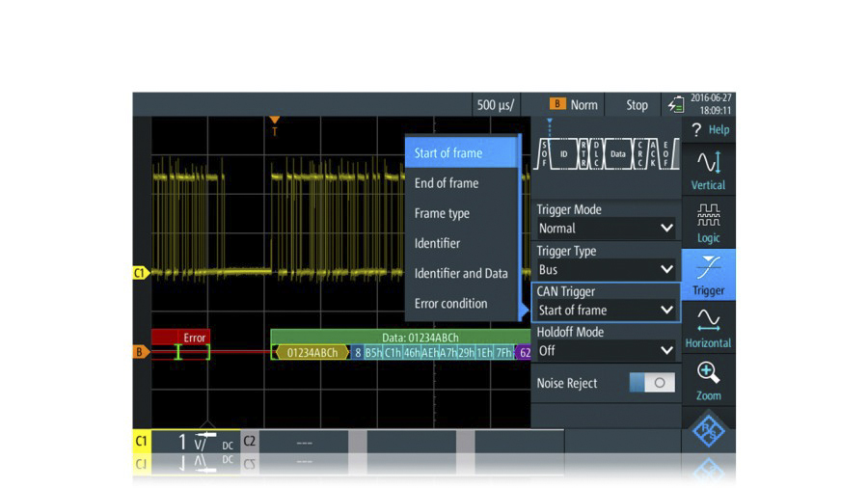This screenshot has width=868, height=488.
Task: Choose Start of frame option
Action: click(x=461, y=153)
